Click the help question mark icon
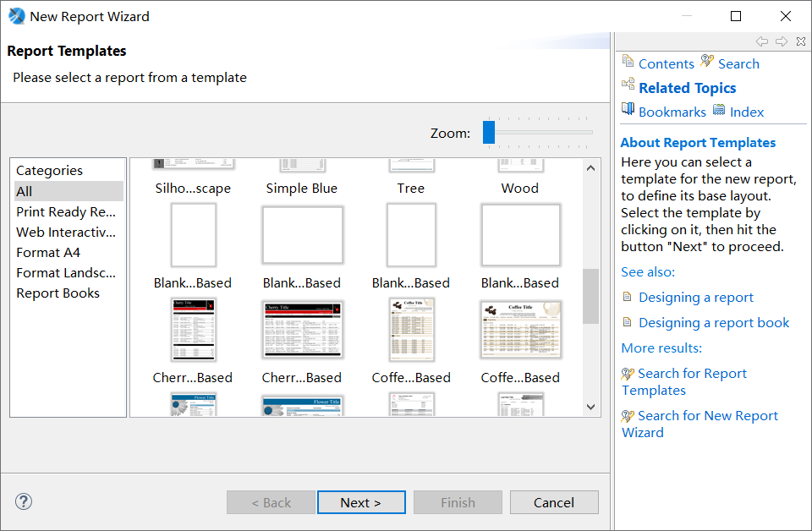This screenshot has width=812, height=531. click(x=24, y=501)
